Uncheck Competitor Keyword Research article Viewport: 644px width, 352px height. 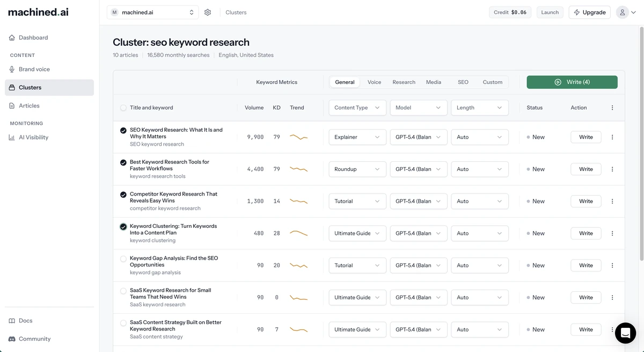[123, 195]
